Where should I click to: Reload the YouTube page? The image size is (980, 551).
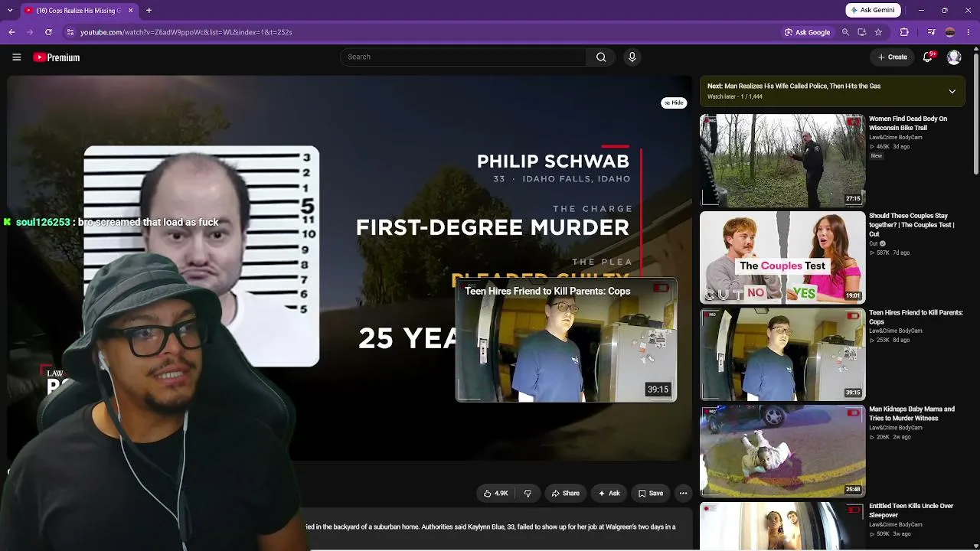click(48, 32)
